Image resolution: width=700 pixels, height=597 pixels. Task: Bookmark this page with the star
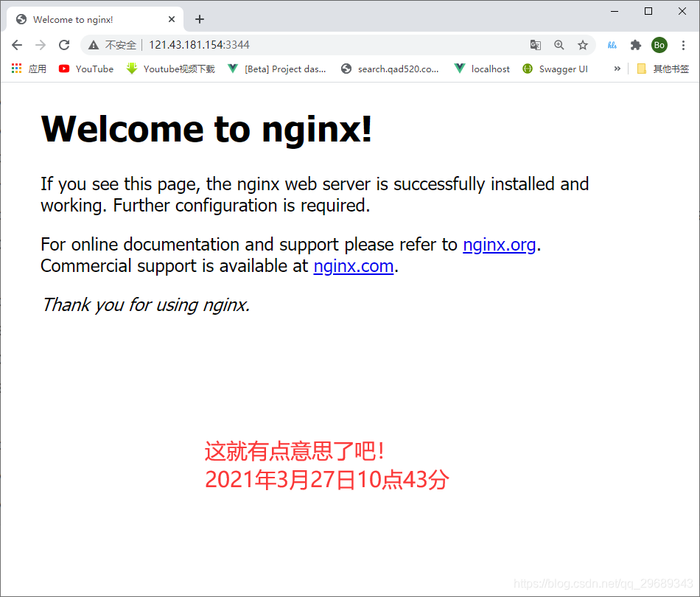click(583, 45)
